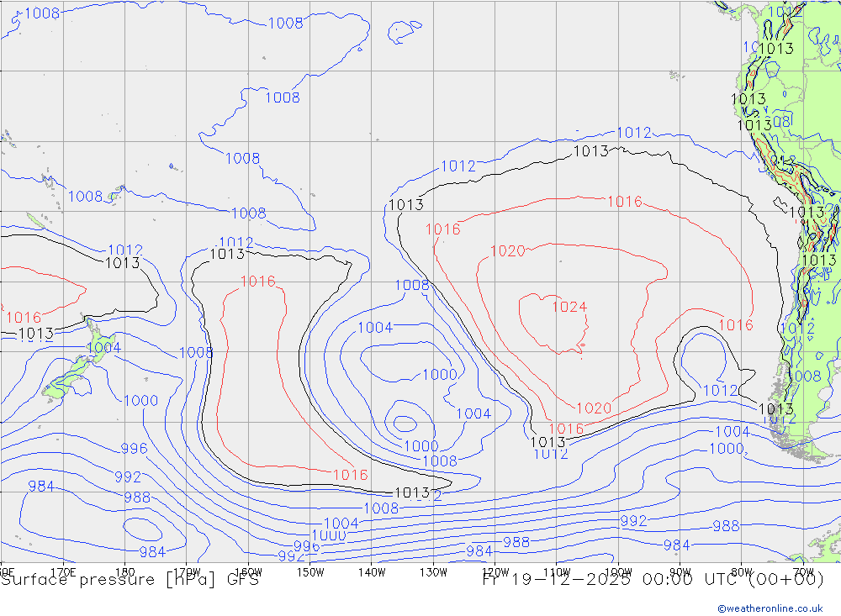Select the red 1020 label beside the 'red 1016' near 110W
Screen dimensions: 841x616
click(594, 408)
